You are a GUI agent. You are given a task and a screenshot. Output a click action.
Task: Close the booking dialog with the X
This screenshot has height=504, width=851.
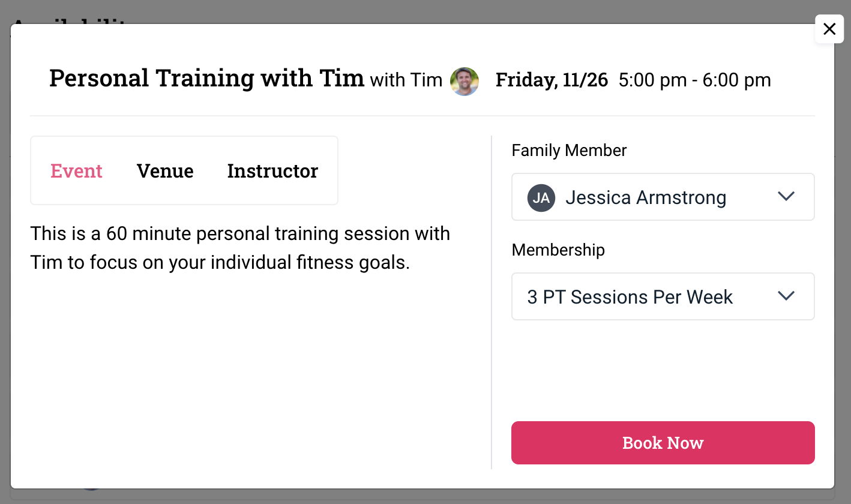(829, 29)
